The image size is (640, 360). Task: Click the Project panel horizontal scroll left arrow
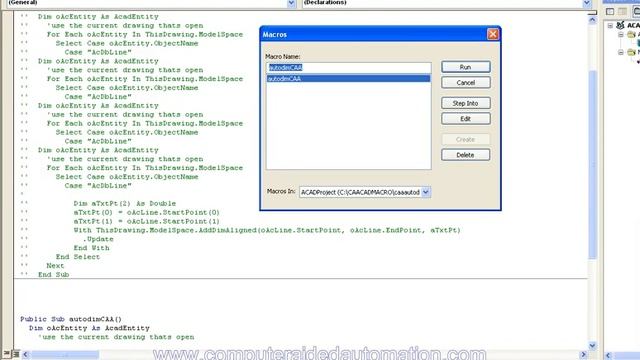coord(608,355)
